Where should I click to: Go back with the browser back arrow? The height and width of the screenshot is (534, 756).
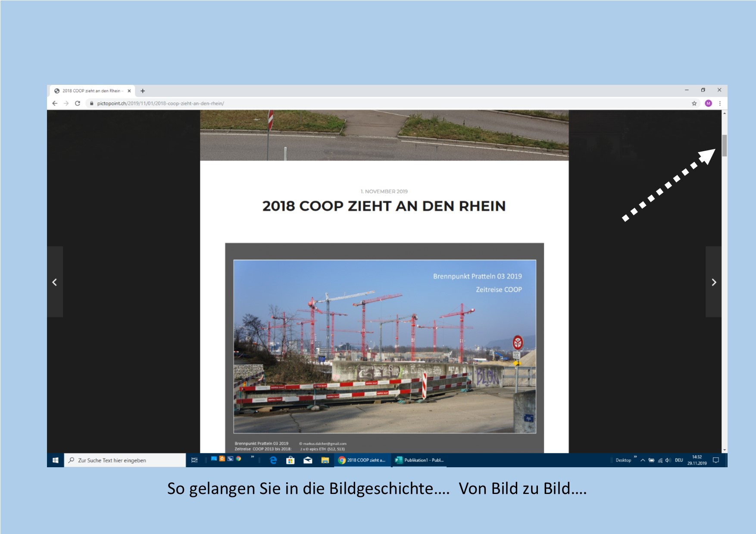pos(55,103)
